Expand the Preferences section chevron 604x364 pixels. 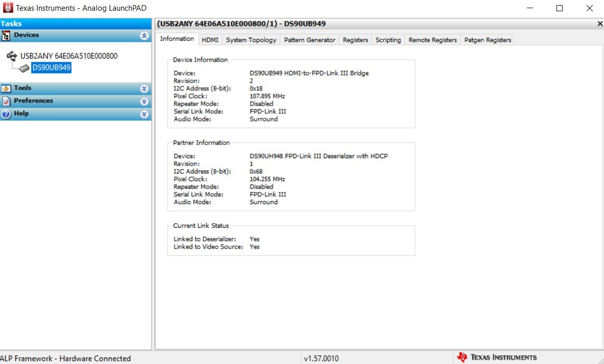point(144,102)
